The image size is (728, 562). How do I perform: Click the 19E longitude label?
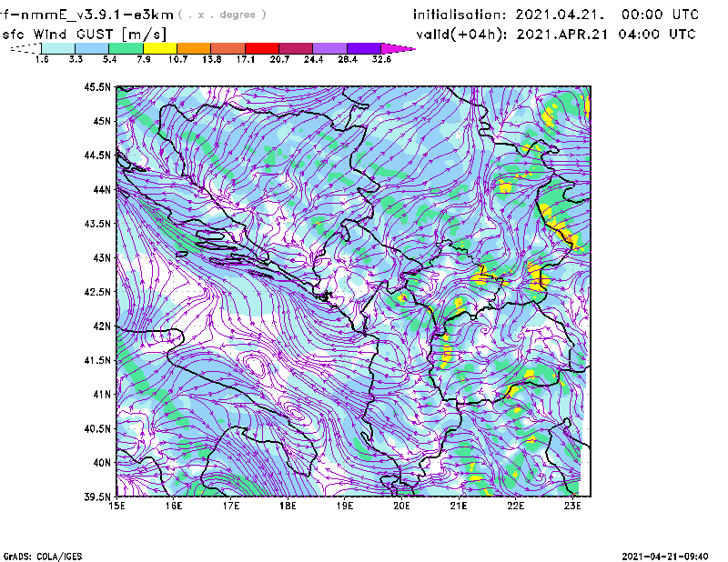pos(345,506)
